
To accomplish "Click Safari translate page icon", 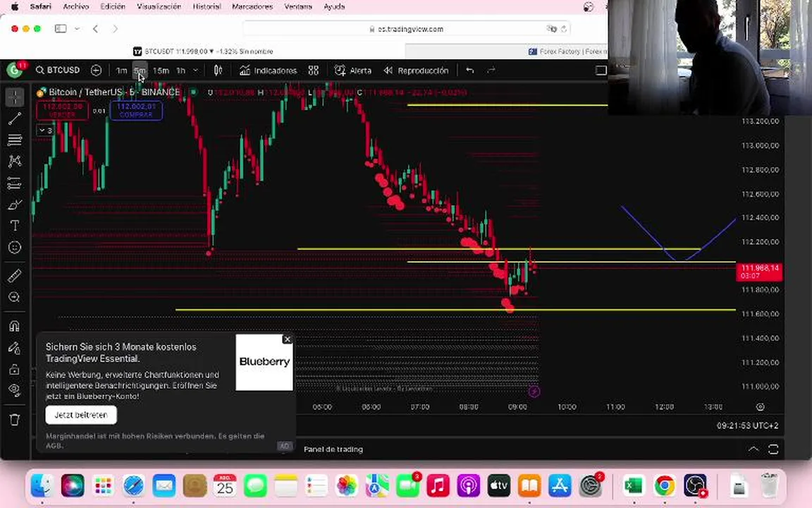I will point(551,29).
